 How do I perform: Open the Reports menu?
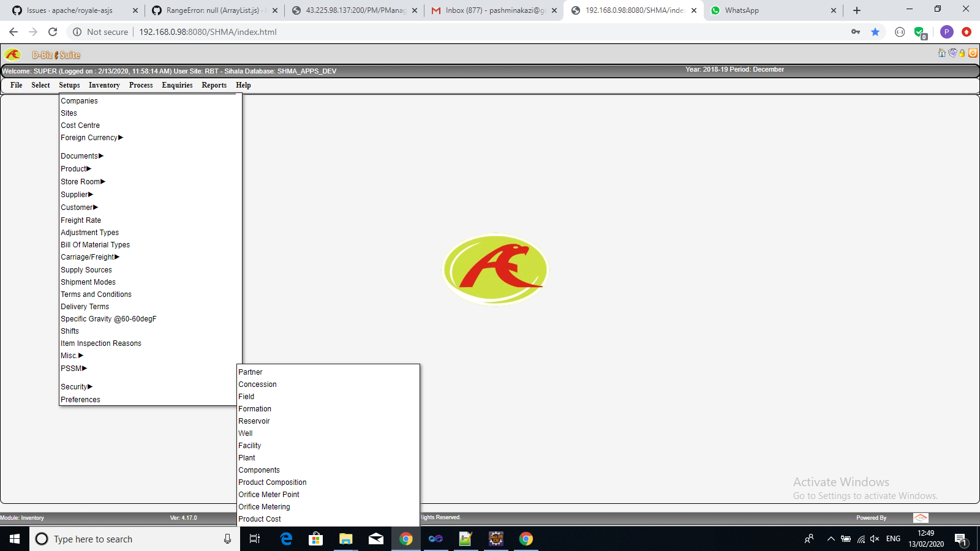214,85
